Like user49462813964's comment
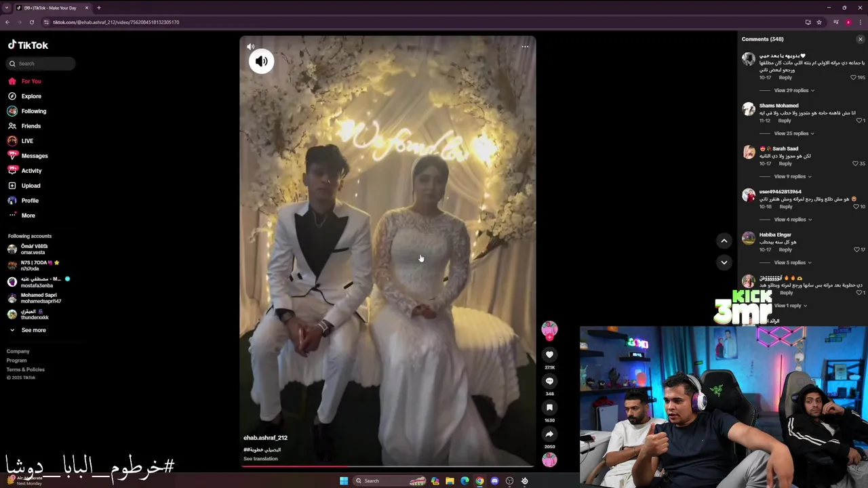The width and height of the screenshot is (868, 488). (x=856, y=207)
